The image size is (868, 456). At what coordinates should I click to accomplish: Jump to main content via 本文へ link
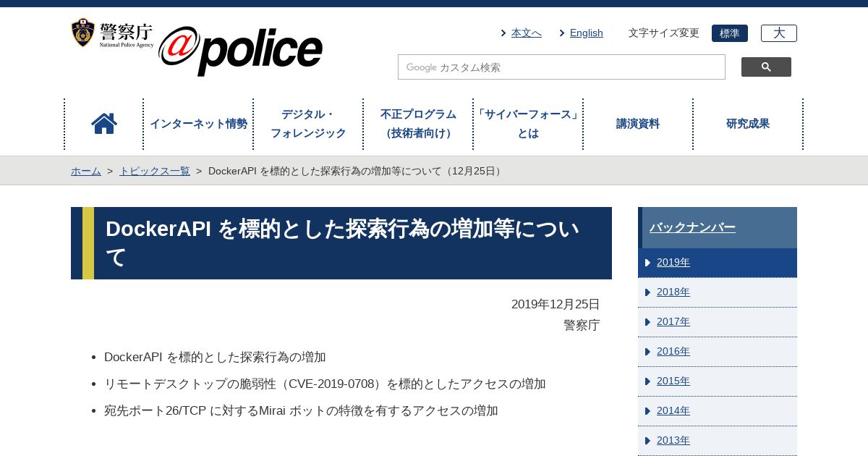coord(526,33)
